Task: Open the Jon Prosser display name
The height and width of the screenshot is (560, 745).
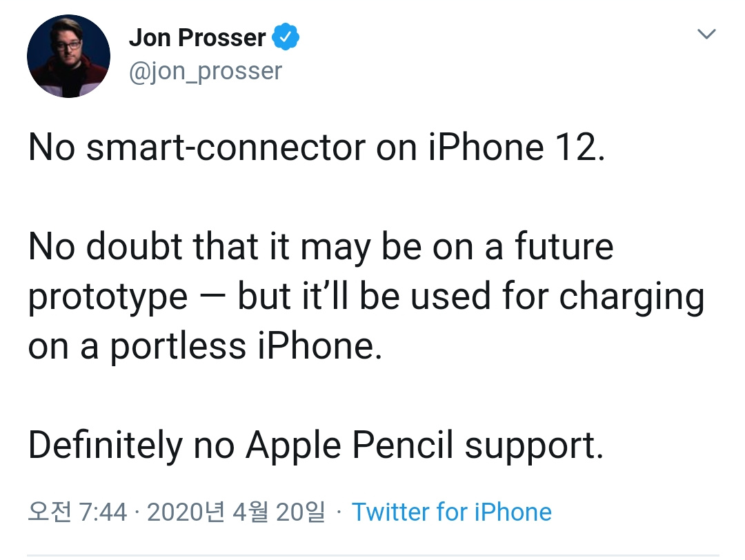Action: 197,37
